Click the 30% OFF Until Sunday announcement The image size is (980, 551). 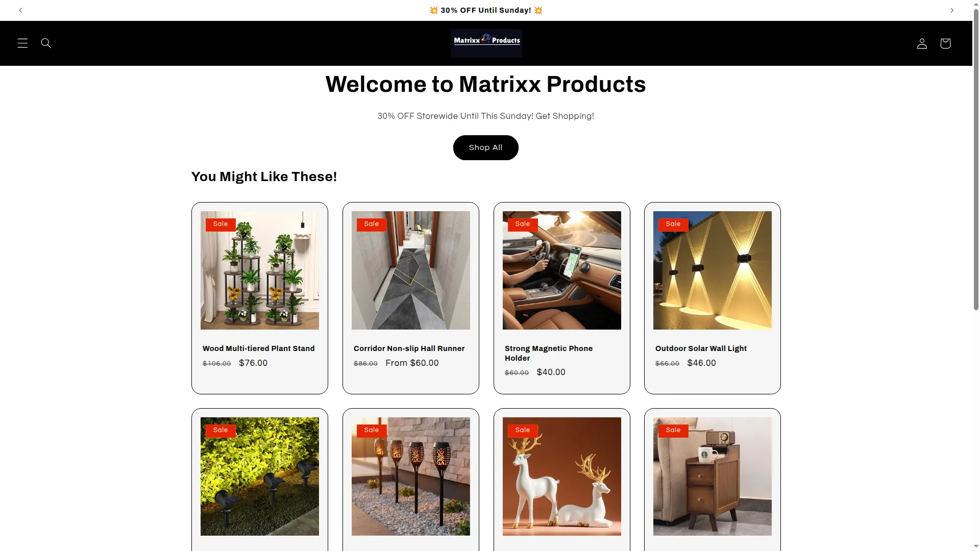[x=486, y=10]
